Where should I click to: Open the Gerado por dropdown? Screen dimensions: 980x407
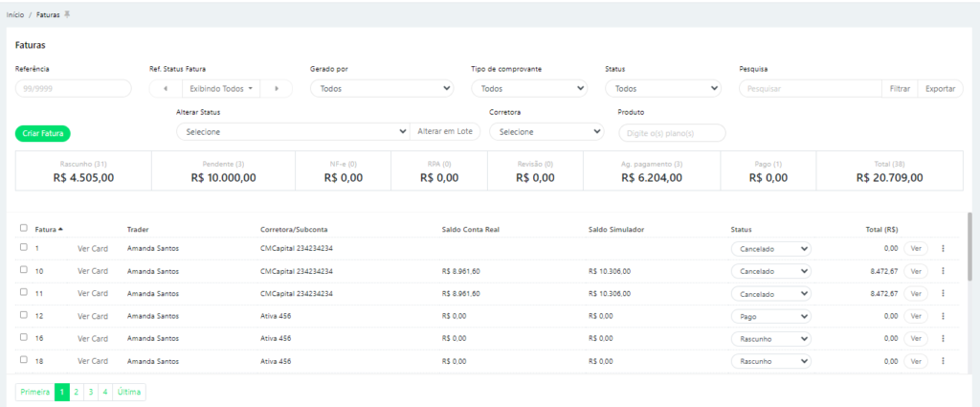coord(381,88)
